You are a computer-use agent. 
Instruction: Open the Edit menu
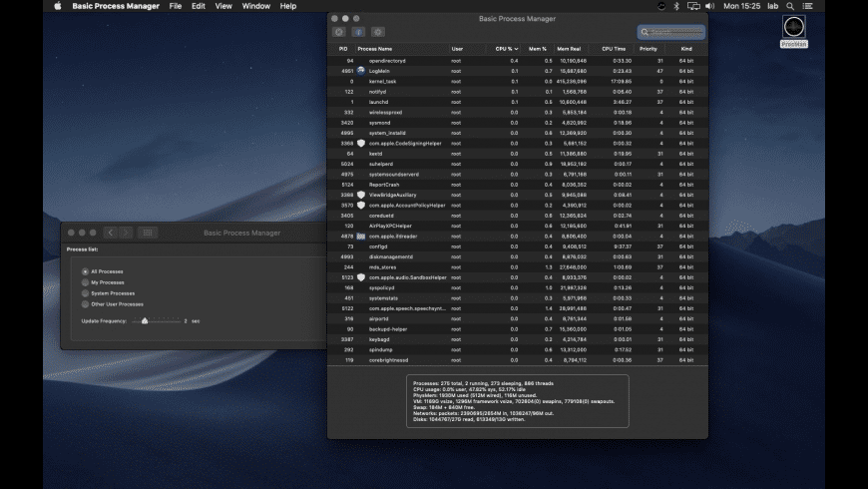tap(199, 6)
